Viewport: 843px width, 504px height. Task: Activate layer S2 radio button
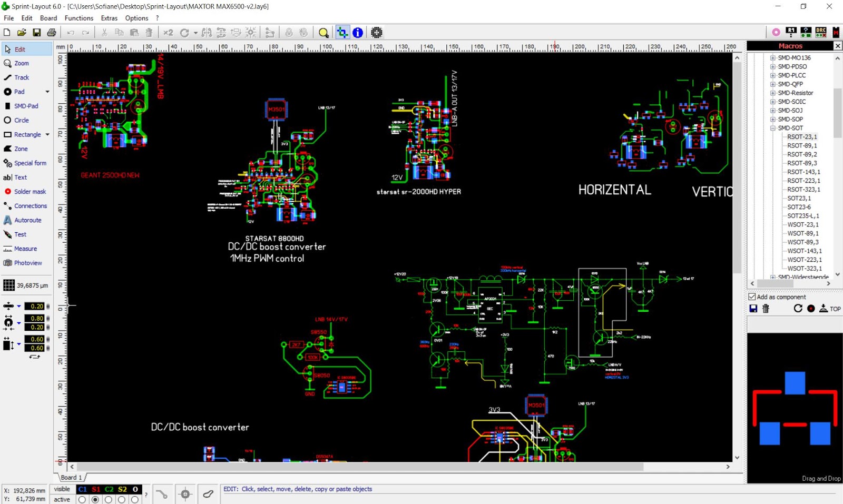[x=122, y=500]
